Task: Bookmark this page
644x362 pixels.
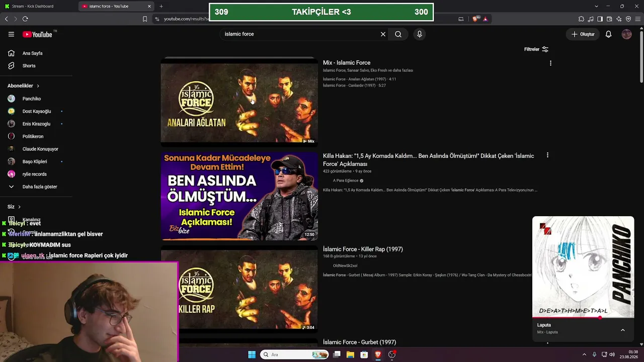Action: coord(145,19)
